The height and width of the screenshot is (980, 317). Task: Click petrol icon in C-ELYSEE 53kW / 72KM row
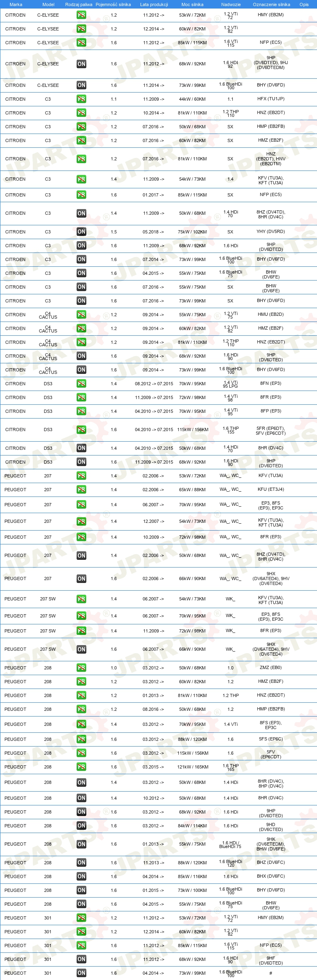(81, 15)
